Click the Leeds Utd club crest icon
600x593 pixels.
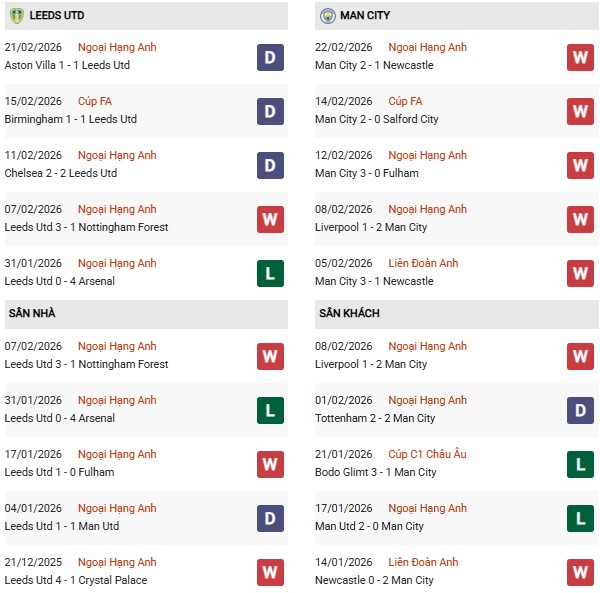point(16,15)
